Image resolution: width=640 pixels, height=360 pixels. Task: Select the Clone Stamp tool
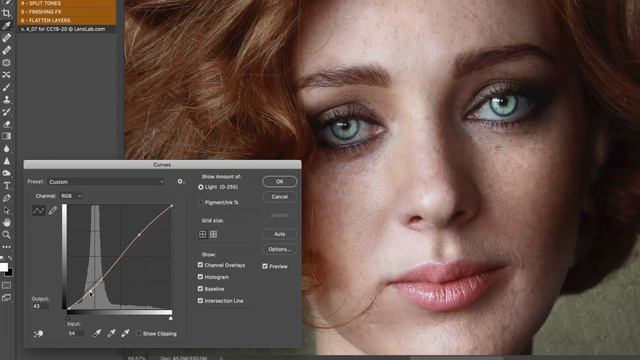point(6,99)
